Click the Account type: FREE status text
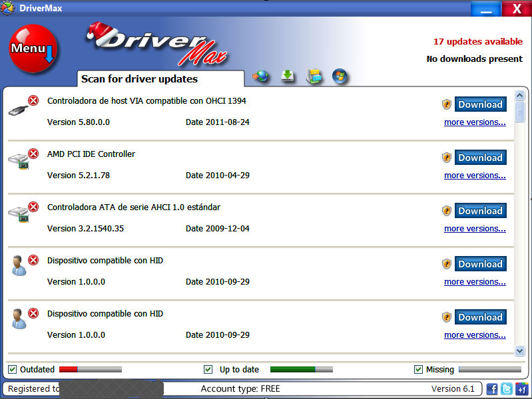 pyautogui.click(x=240, y=388)
